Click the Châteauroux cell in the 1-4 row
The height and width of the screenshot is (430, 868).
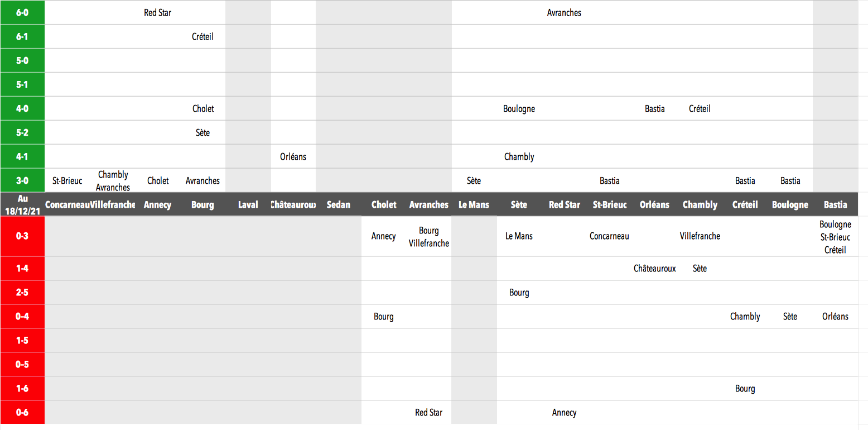654,269
